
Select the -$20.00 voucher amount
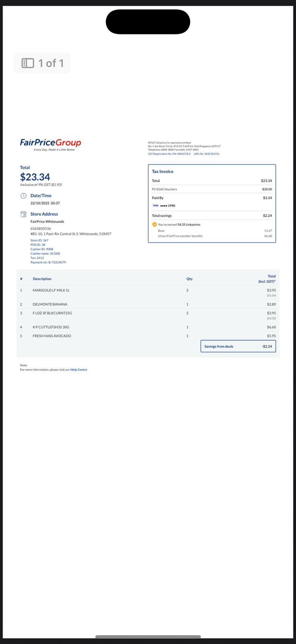click(266, 189)
